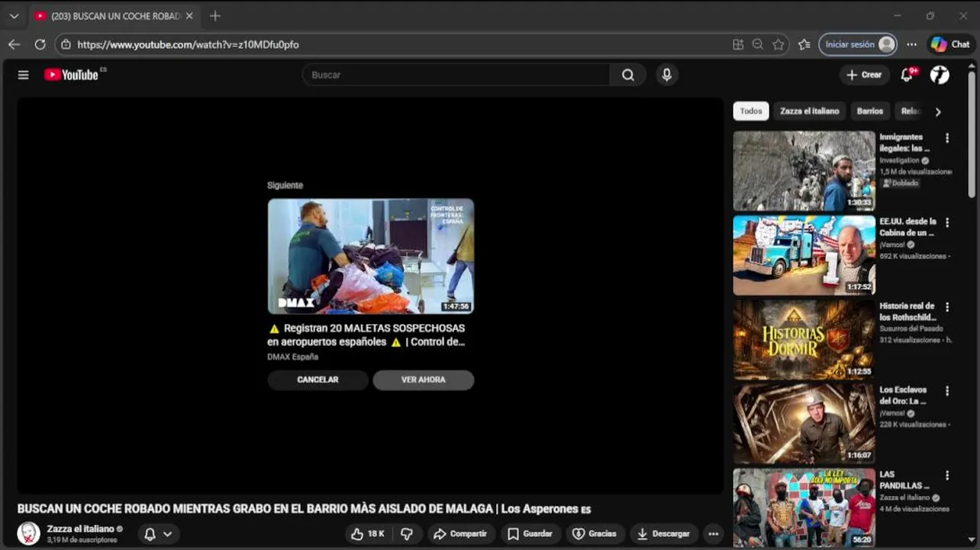980x550 pixels.
Task: Save the video with Guardar
Action: (530, 534)
